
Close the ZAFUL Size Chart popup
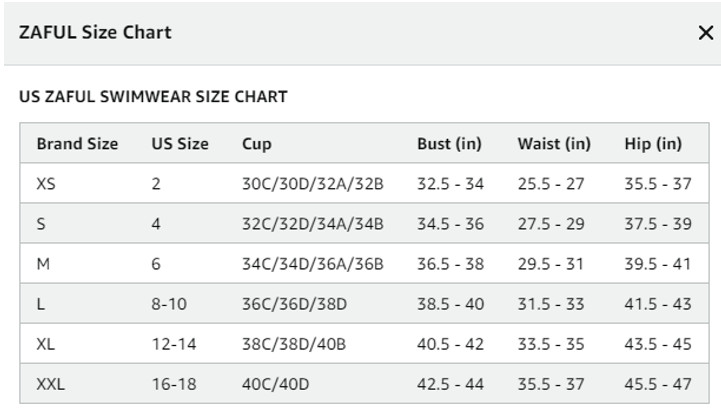pos(705,33)
